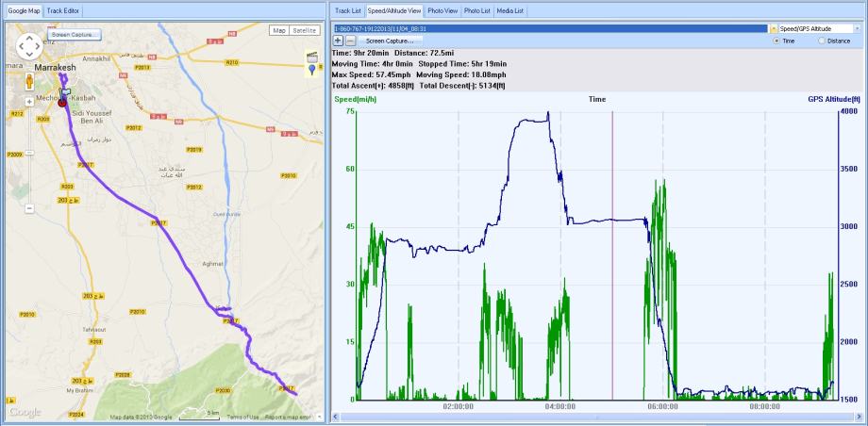Viewport: 868px width, 426px height.
Task: Select the Street View pegman icon
Action: tap(29, 81)
